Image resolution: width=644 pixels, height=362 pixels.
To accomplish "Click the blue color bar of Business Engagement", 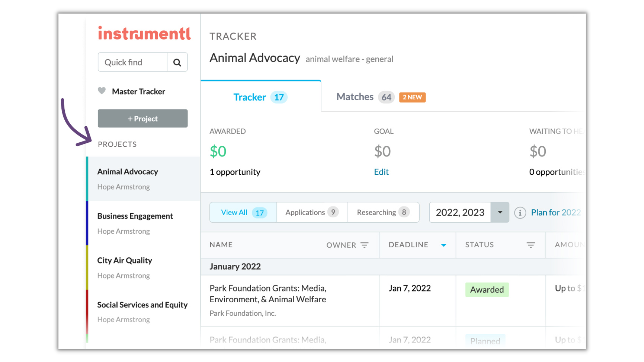I will (x=87, y=223).
